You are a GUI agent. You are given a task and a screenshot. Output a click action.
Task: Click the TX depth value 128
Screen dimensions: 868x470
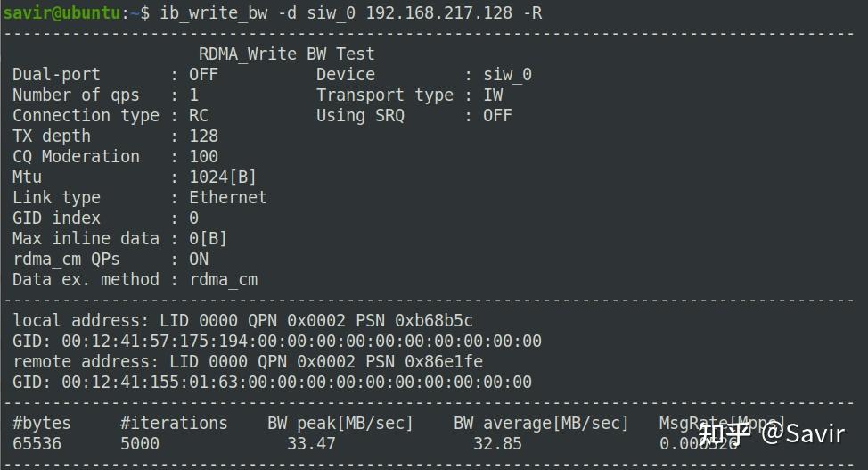click(203, 136)
